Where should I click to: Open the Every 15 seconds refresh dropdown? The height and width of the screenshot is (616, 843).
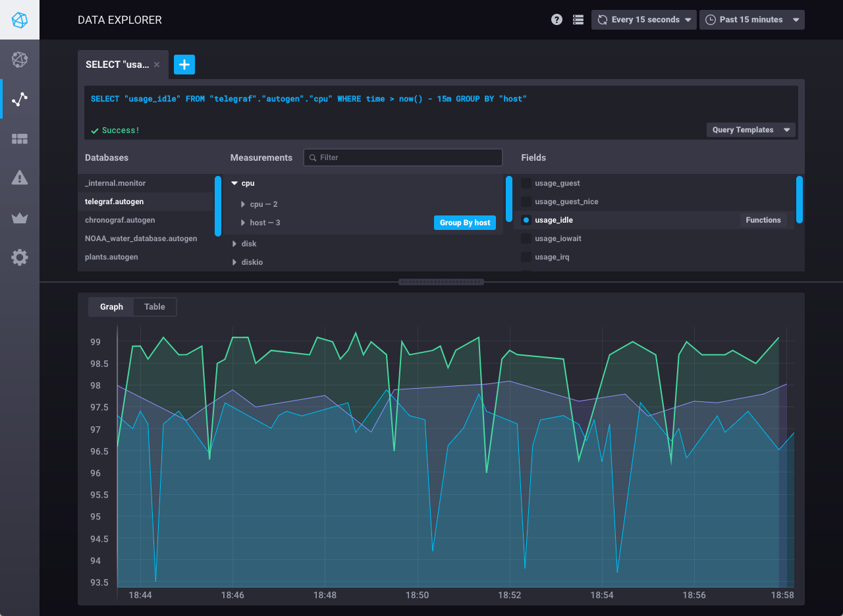tap(643, 19)
